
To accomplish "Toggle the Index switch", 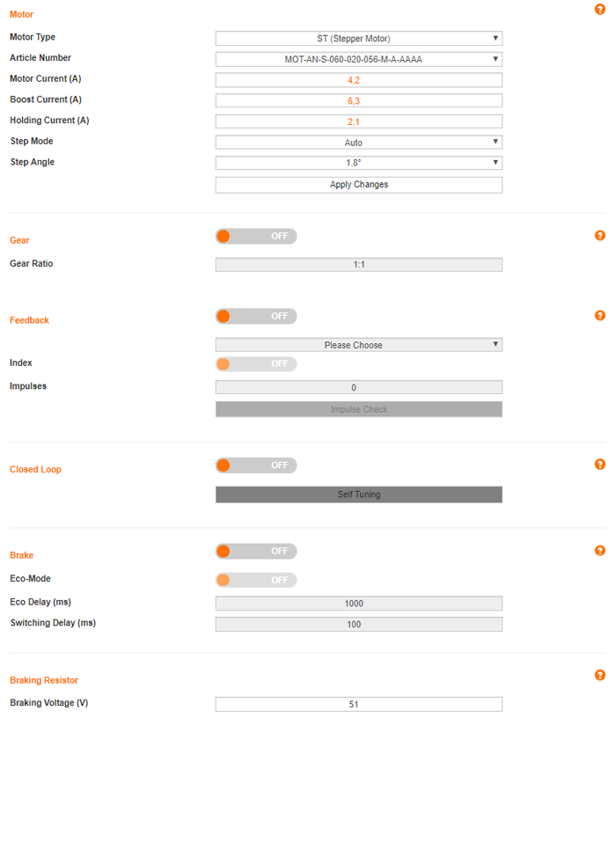I will tap(256, 364).
